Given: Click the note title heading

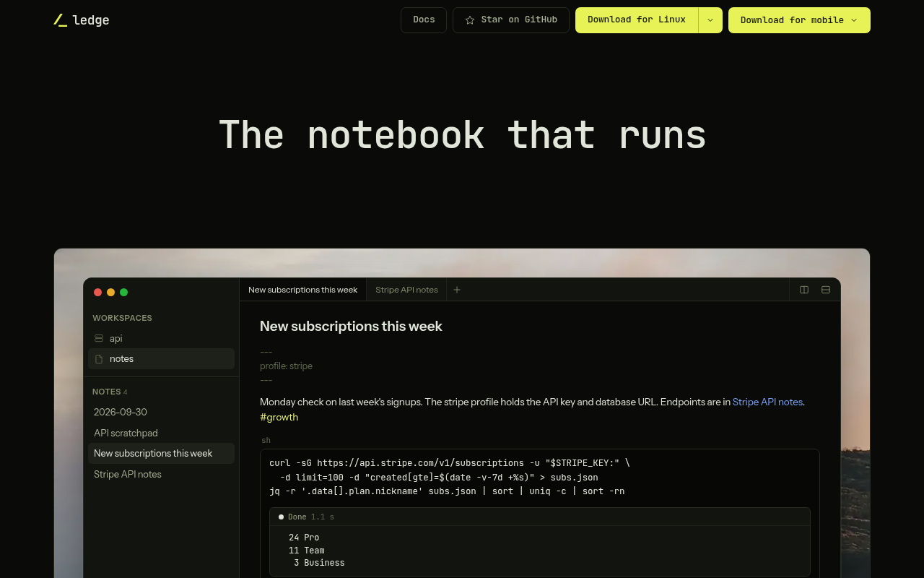Looking at the screenshot, I should [x=351, y=326].
